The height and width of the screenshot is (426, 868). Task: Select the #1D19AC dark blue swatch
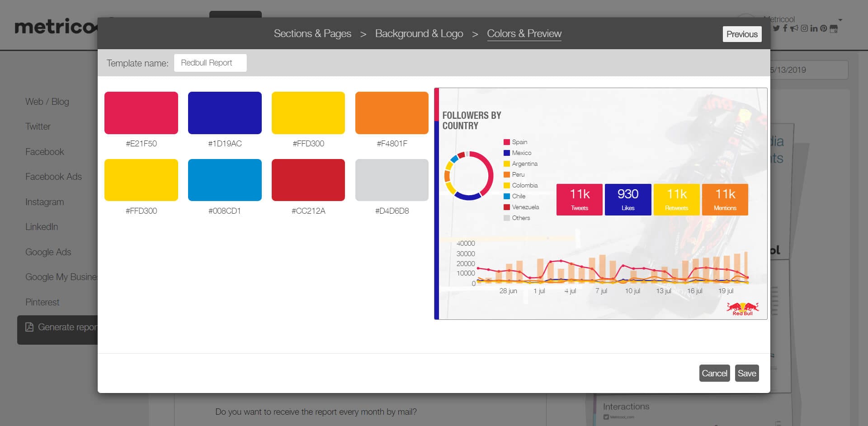tap(225, 113)
